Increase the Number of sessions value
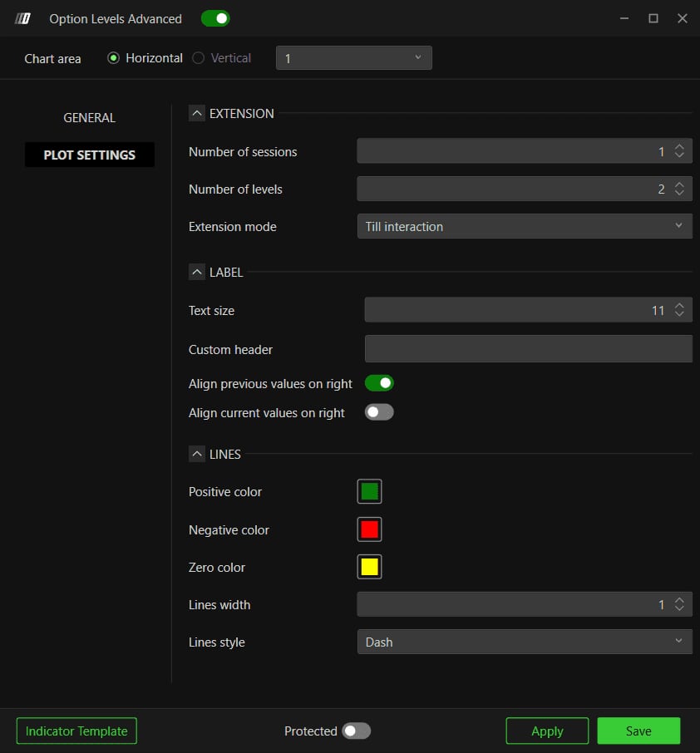This screenshot has height=753, width=700. (679, 146)
